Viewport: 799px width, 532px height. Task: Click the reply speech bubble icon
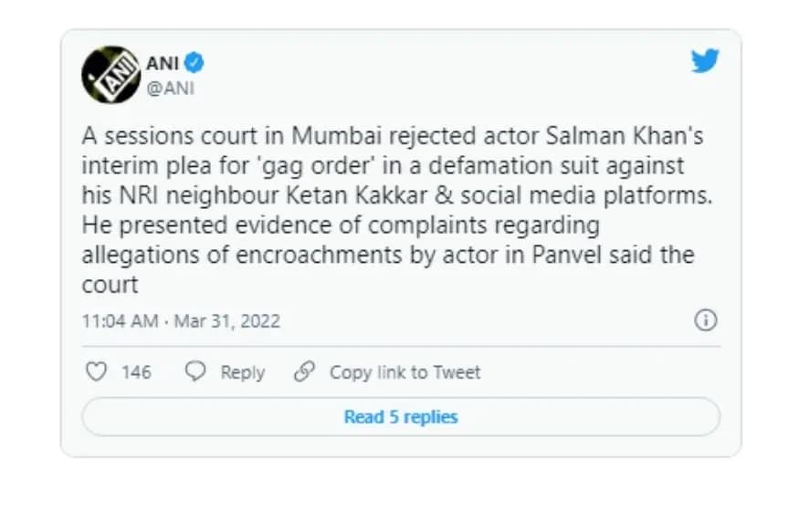(x=195, y=371)
